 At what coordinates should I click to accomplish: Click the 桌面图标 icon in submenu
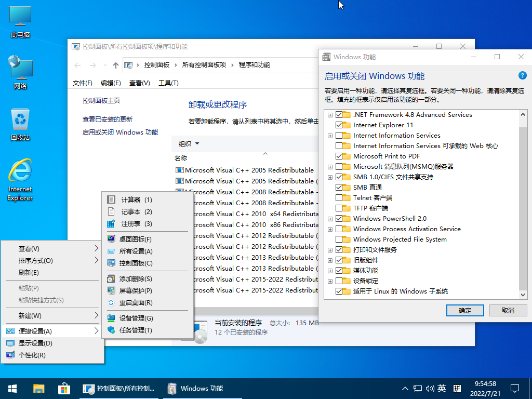(x=111, y=239)
